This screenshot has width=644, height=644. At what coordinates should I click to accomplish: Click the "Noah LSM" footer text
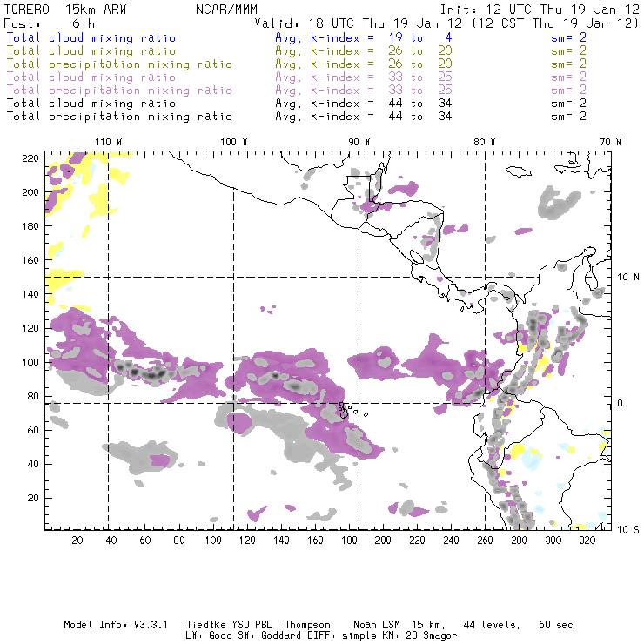(377, 625)
